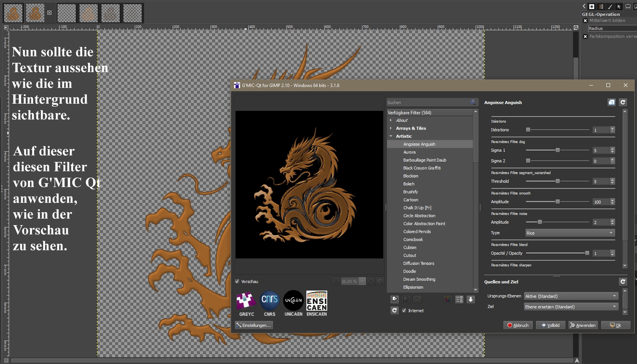Click the rename fave Abc icon
Viewport: 637px width, 364px height.
(x=417, y=300)
